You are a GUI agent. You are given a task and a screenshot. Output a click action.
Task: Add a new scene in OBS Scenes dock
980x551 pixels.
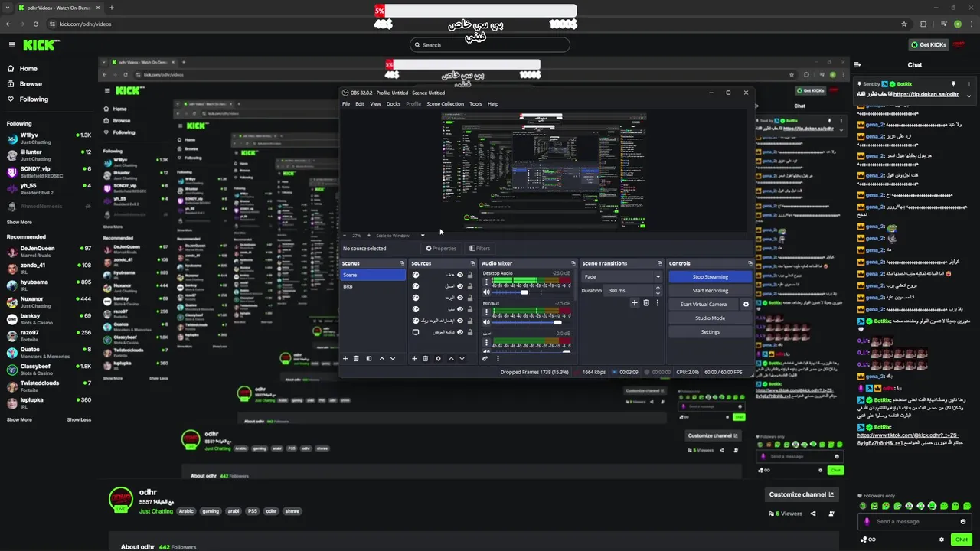coord(345,358)
